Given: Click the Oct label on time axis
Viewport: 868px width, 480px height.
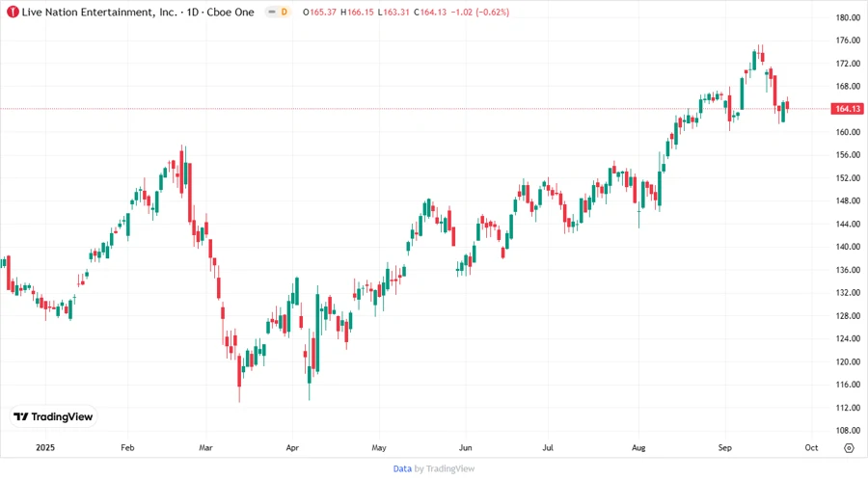Looking at the screenshot, I should tap(811, 448).
